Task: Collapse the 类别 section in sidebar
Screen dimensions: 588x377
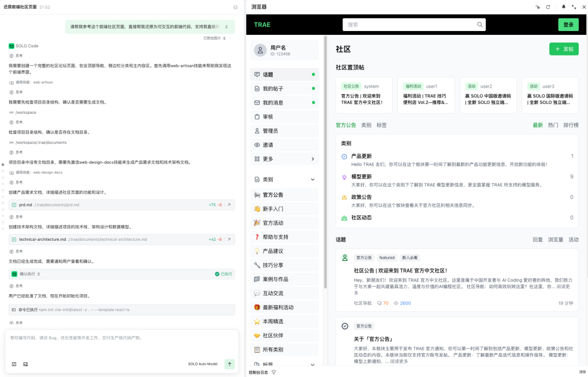Action: 313,178
